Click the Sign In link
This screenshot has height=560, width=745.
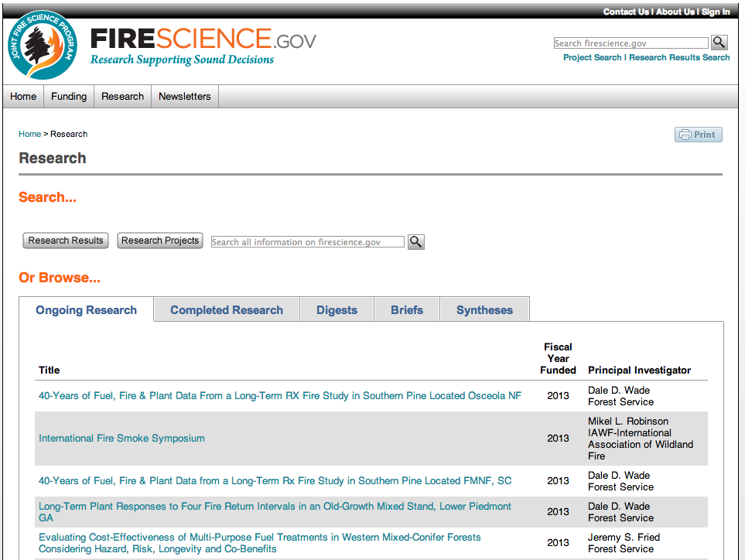coord(716,12)
